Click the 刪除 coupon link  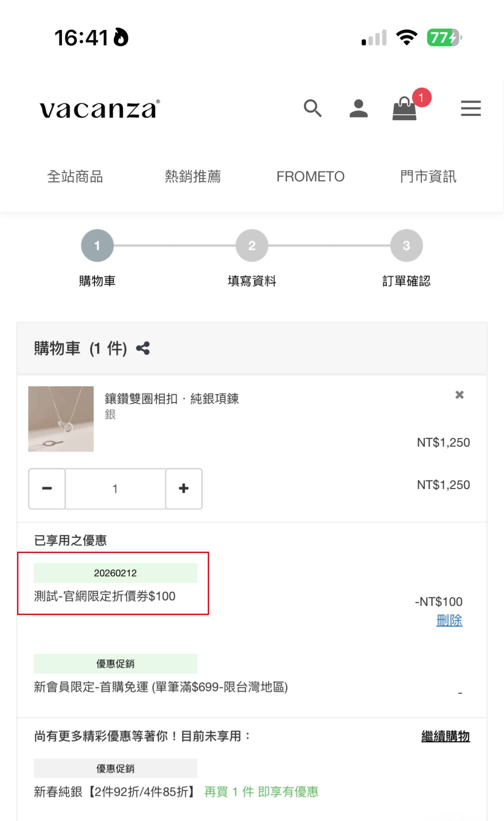coord(449,620)
